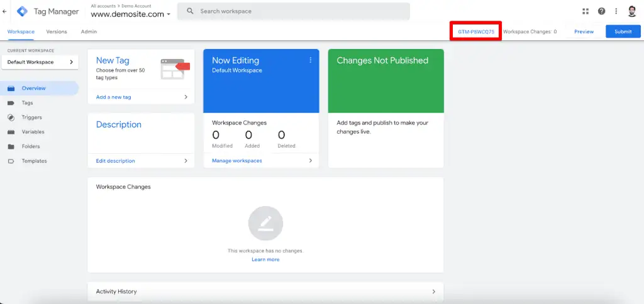
Task: Open the Now Editing card's three-dot menu
Action: tap(310, 60)
